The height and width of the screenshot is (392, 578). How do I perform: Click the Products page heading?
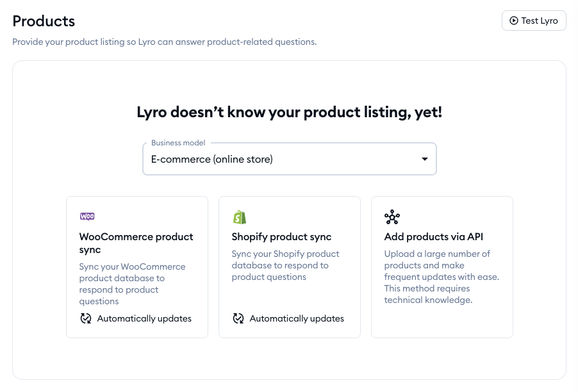44,21
